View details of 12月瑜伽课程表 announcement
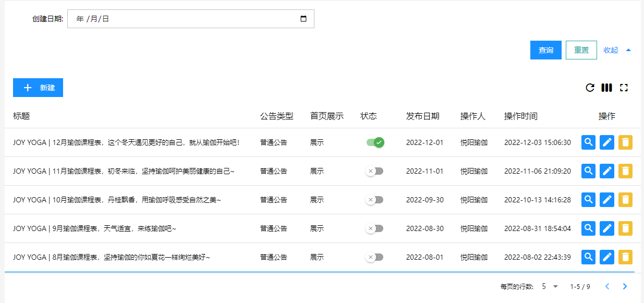The image size is (644, 303). (x=588, y=142)
